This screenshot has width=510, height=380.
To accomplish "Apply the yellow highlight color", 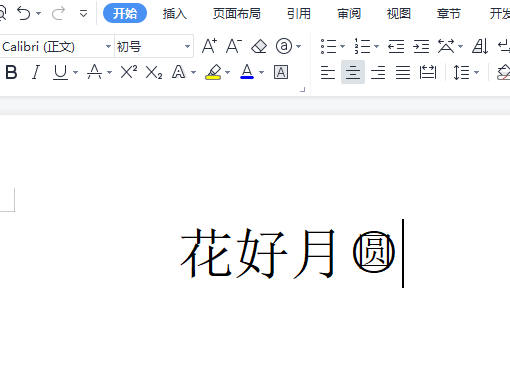I will (x=213, y=72).
